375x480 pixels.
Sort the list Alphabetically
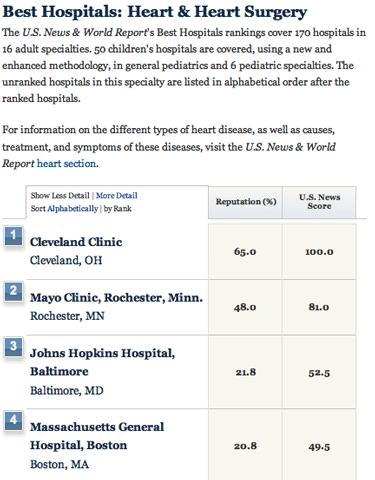[73, 209]
